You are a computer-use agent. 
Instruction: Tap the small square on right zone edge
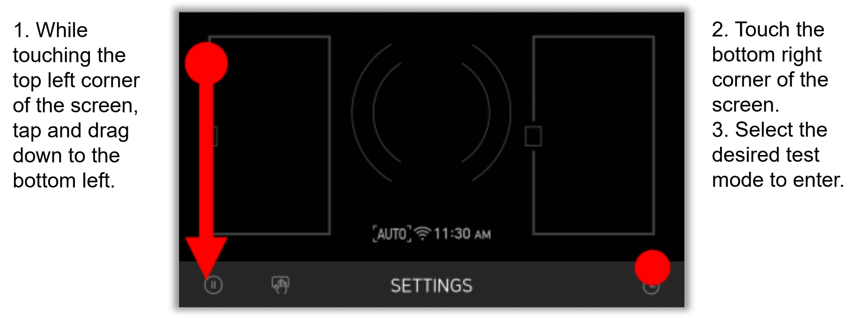533,136
